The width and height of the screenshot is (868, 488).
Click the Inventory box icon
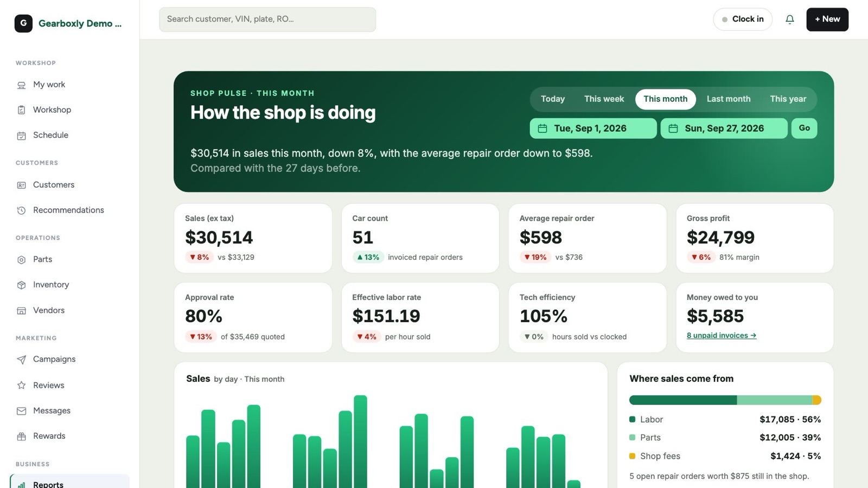(21, 285)
